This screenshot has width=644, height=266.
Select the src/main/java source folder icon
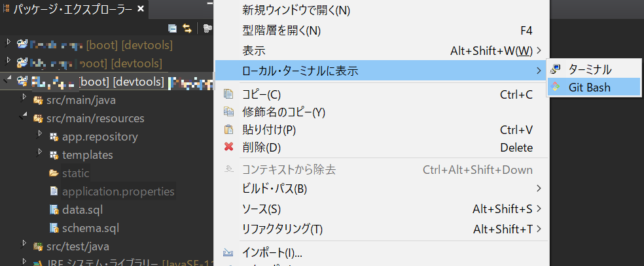pos(38,100)
